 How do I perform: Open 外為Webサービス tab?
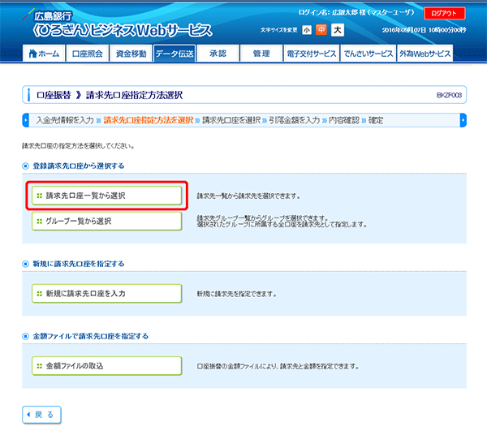click(x=425, y=54)
